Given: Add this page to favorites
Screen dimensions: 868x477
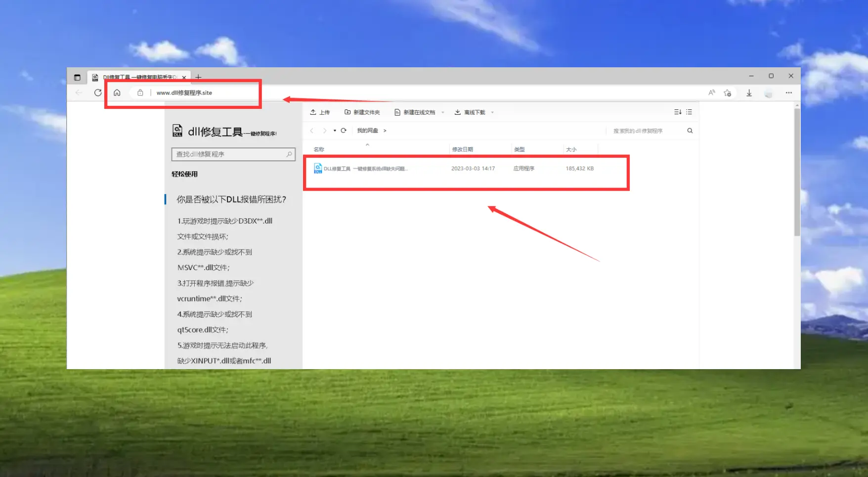Looking at the screenshot, I should tap(728, 93).
